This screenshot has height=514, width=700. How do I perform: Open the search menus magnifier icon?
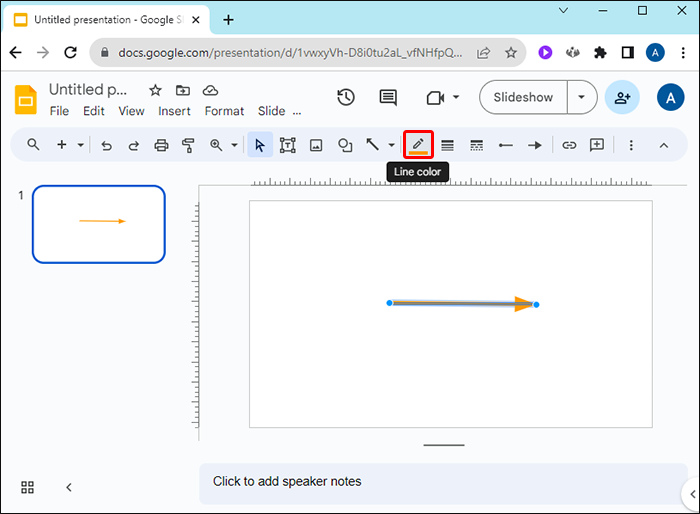click(x=33, y=145)
